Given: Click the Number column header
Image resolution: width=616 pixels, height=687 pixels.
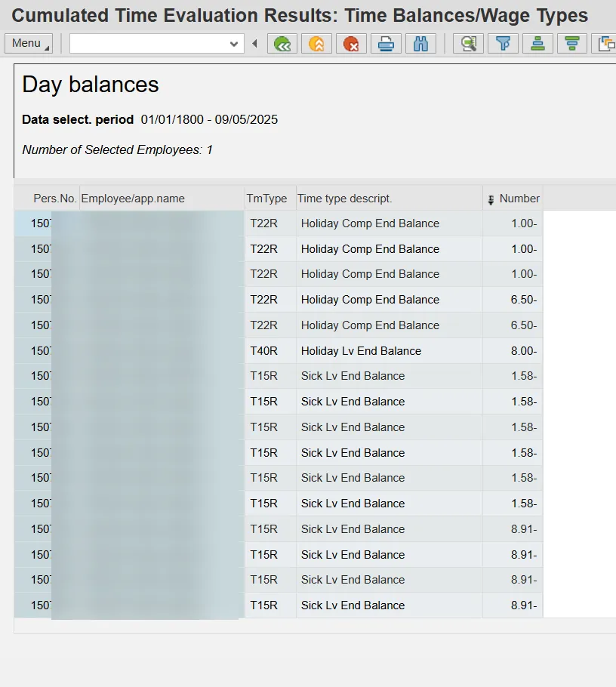Looking at the screenshot, I should click(x=519, y=199).
